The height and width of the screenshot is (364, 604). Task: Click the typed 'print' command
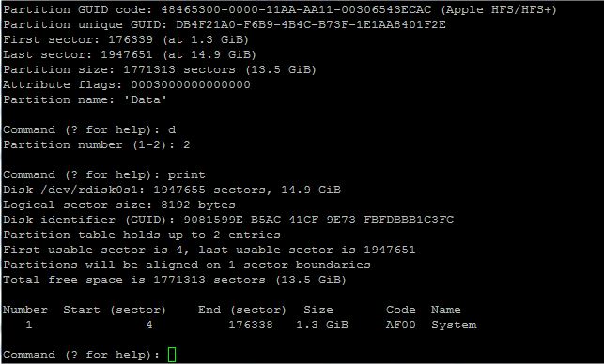[186, 175]
